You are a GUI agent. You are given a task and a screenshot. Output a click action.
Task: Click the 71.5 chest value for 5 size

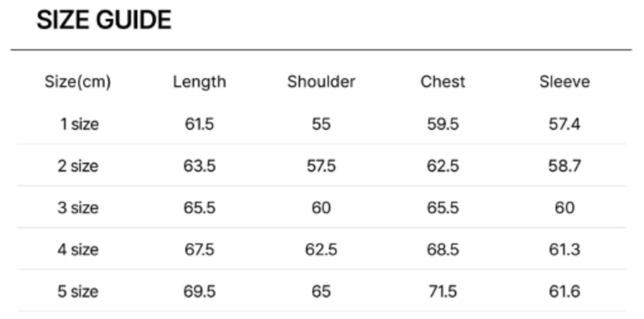[443, 292]
